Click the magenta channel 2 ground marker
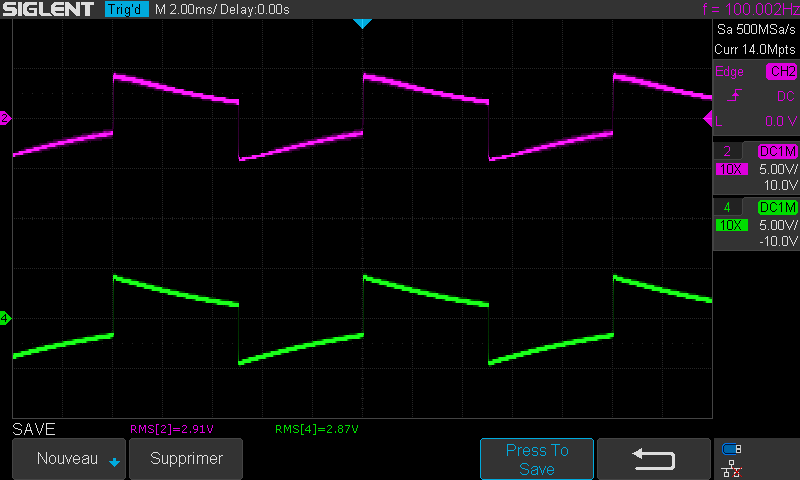The image size is (800, 480). click(5, 118)
